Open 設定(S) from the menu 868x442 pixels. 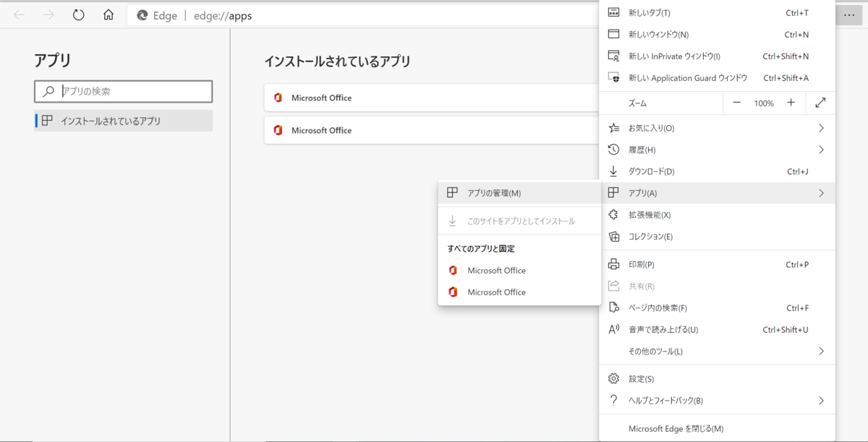(718, 379)
